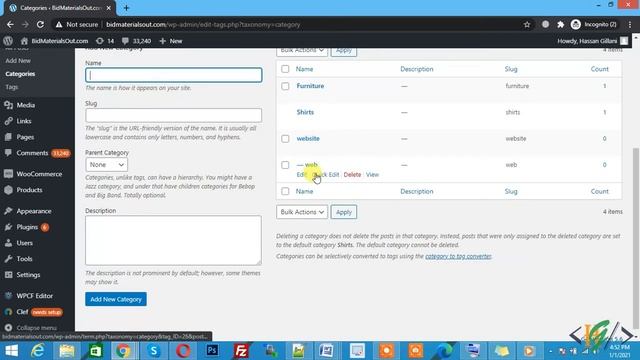
Task: Sort by Count column header at top
Action: 600,69
